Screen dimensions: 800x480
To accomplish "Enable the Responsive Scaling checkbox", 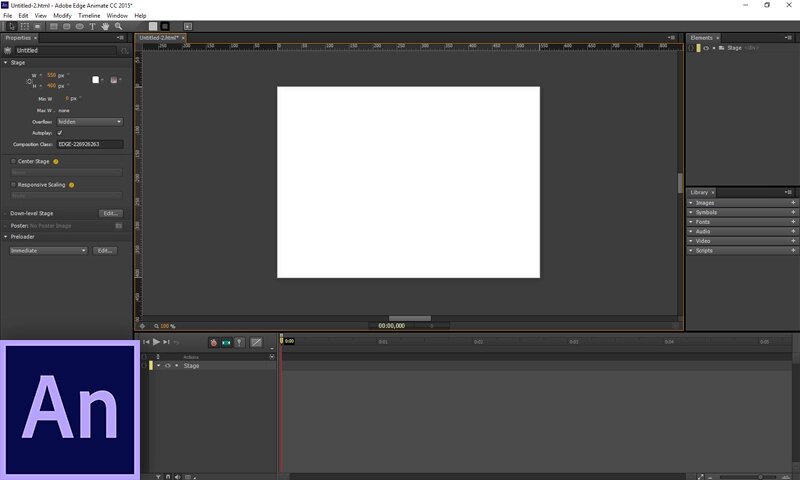I will click(14, 185).
